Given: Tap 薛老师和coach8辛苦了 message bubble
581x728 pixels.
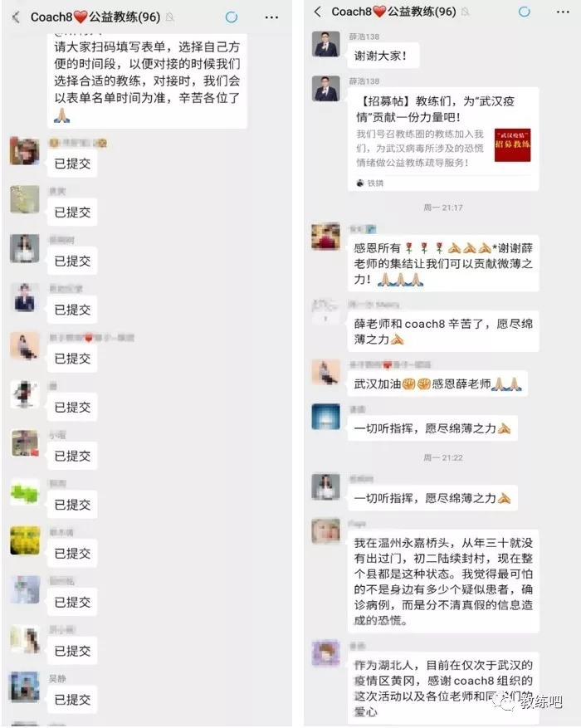Looking at the screenshot, I should [443, 331].
